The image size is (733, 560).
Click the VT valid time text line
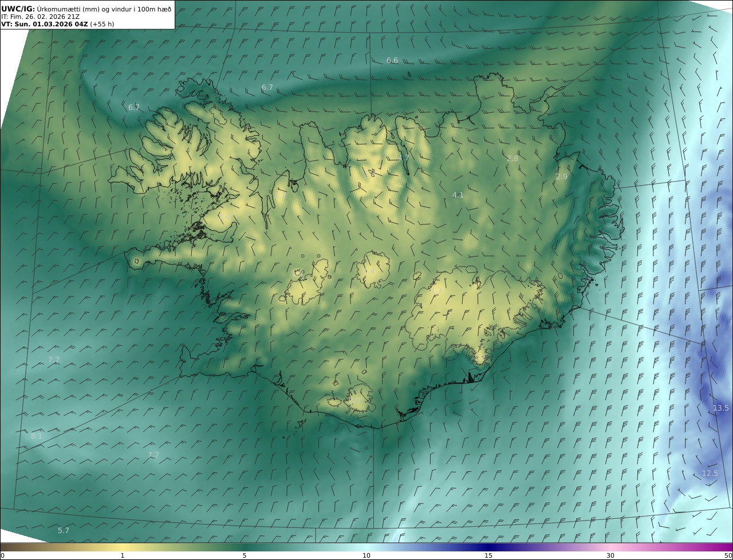click(x=45, y=25)
